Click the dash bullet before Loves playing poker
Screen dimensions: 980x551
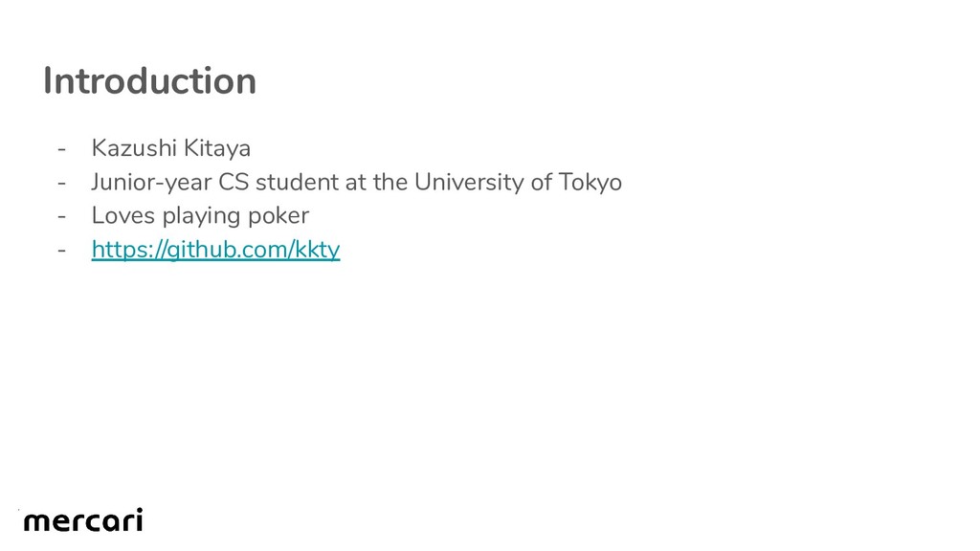click(61, 217)
